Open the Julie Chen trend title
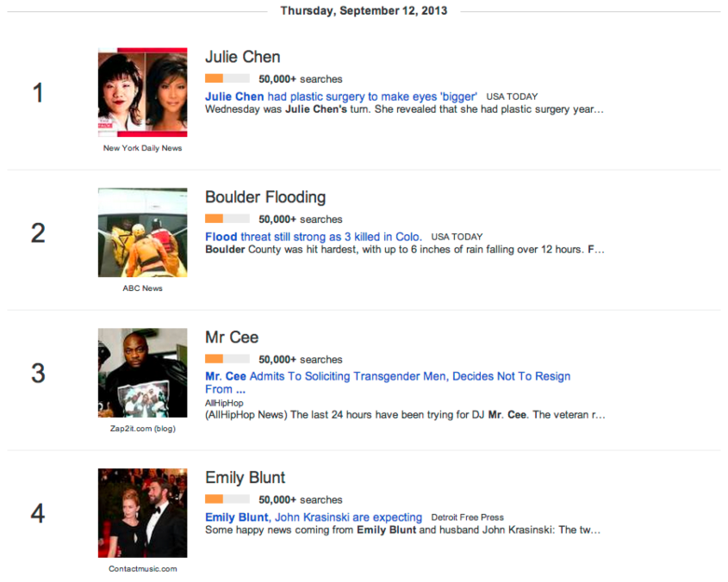728x582 pixels. (x=242, y=57)
